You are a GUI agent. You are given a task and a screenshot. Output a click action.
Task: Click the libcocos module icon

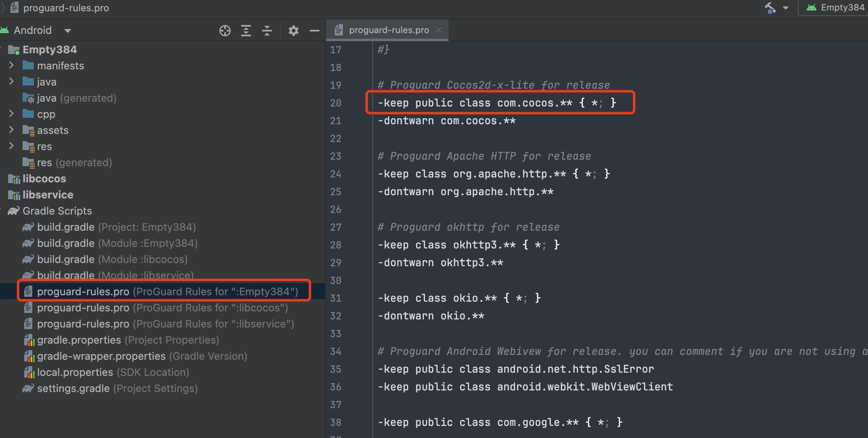coord(14,179)
